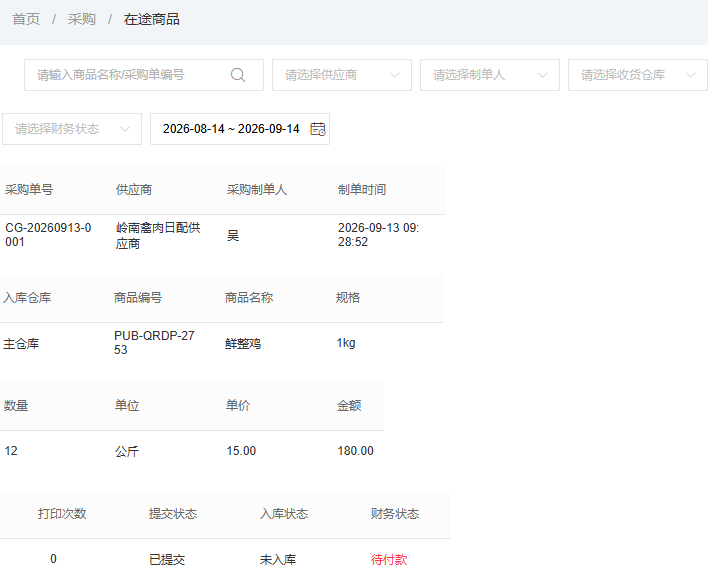Go to 采购 breadcrumb
This screenshot has width=708, height=580.
[x=82, y=19]
